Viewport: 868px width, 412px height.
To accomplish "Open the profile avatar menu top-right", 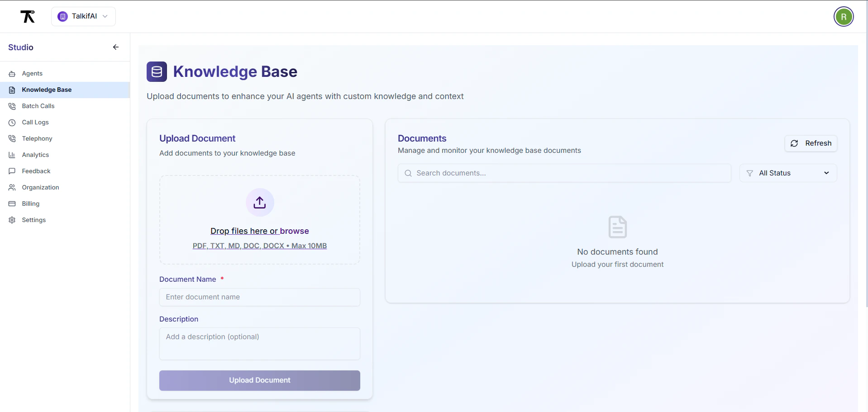I will pos(844,16).
